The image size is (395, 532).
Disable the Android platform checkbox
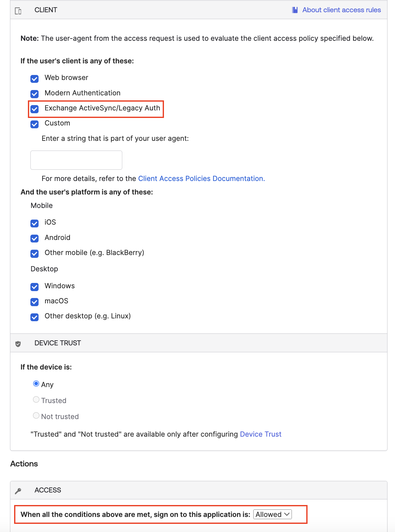click(34, 238)
